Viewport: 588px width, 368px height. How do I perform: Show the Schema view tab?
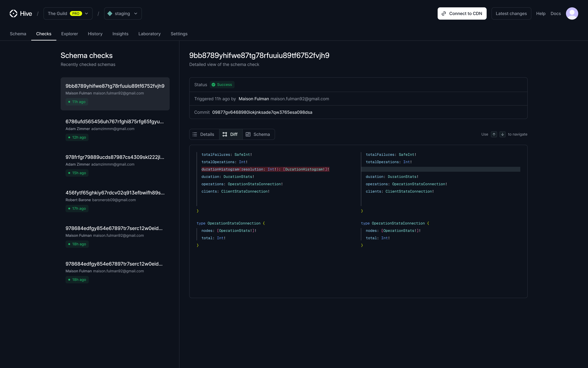[x=258, y=134]
